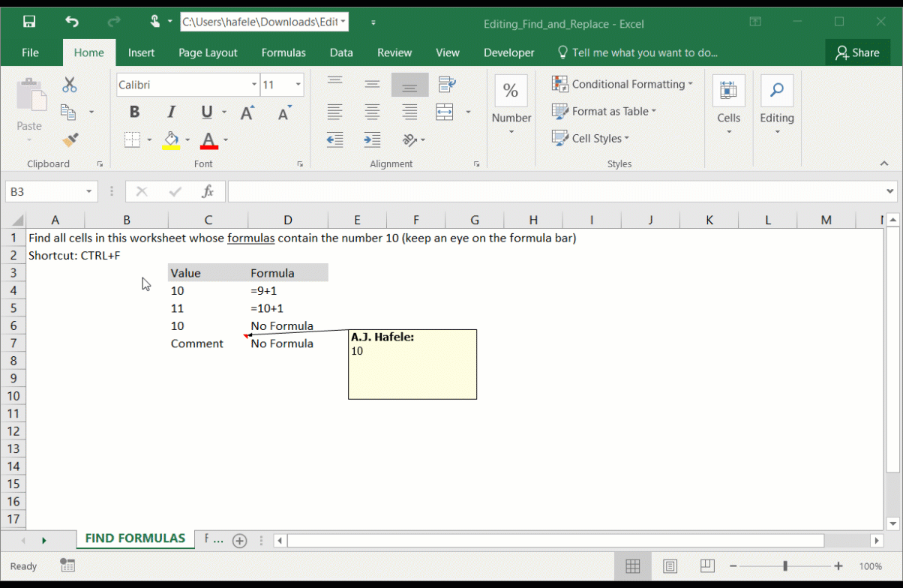Click the Paste clipboard icon
Image resolution: width=903 pixels, height=588 pixels.
pyautogui.click(x=30, y=96)
